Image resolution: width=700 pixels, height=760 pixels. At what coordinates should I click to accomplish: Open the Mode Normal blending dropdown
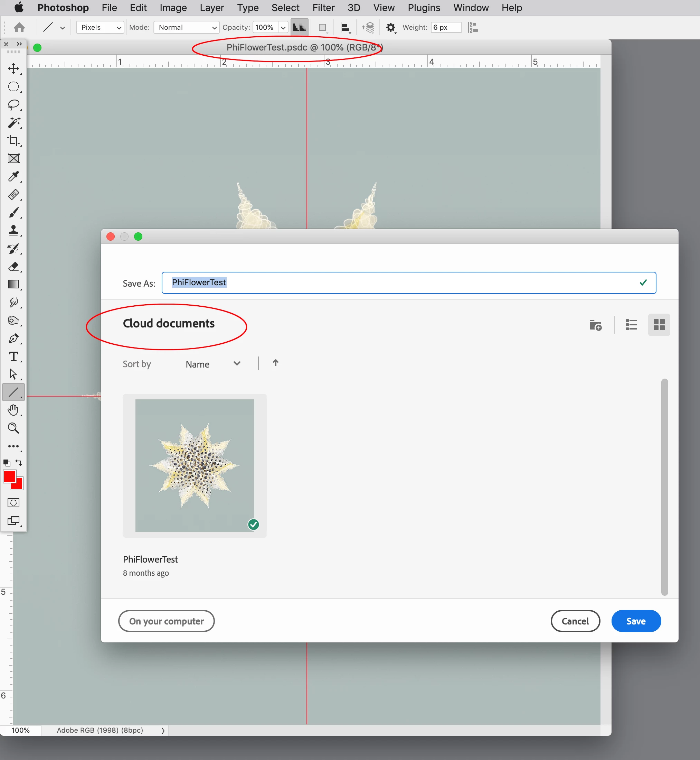coord(186,27)
